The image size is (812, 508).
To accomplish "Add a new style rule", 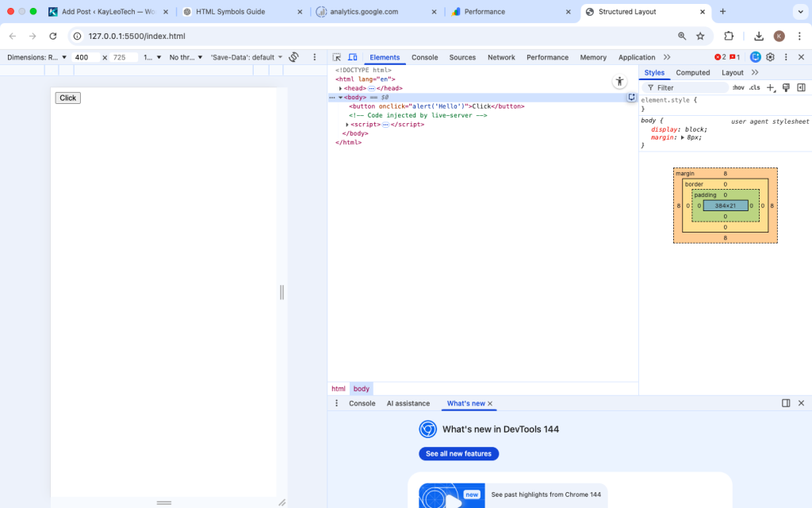I will coord(771,87).
